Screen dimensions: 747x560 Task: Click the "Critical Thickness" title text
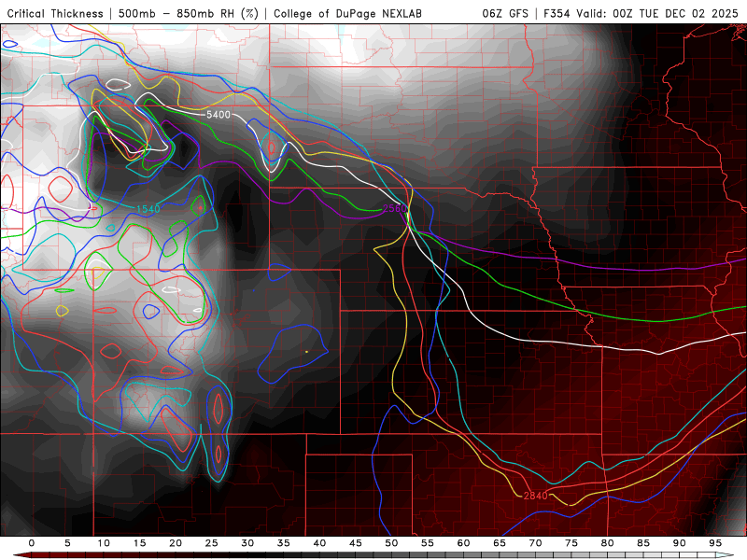(55, 13)
